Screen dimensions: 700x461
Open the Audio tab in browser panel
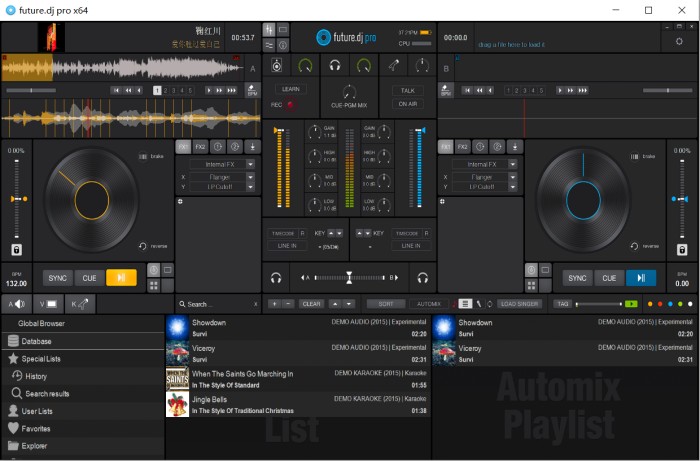pyautogui.click(x=17, y=304)
